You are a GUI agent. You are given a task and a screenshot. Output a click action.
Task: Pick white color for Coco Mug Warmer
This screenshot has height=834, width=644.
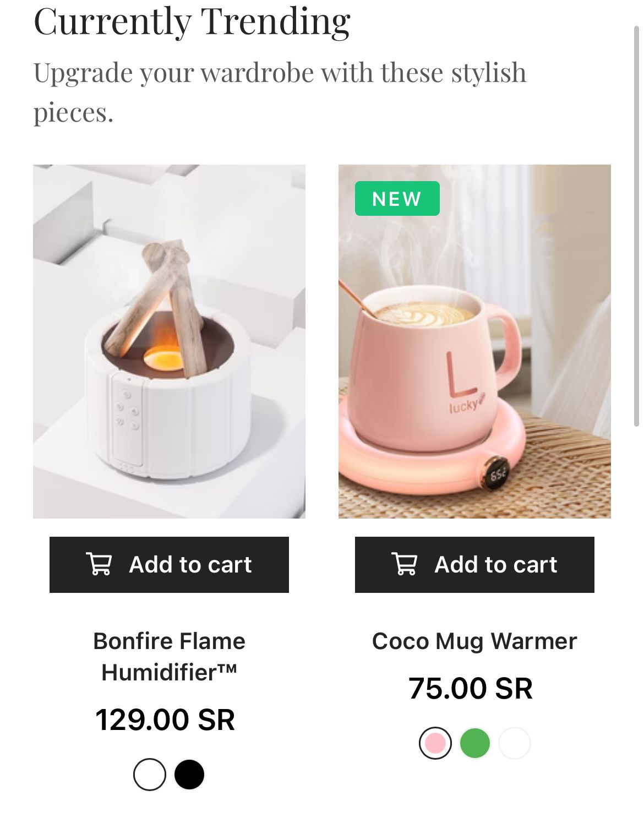515,743
